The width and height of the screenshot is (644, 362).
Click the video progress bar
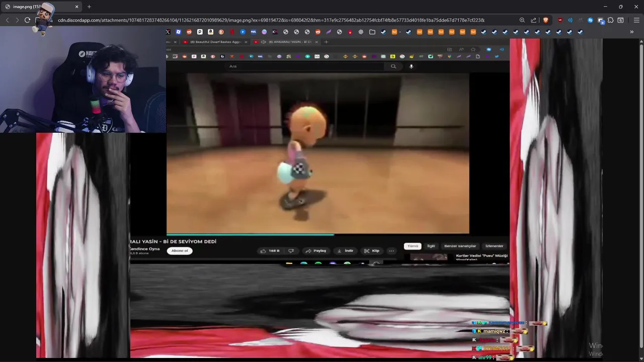point(318,234)
